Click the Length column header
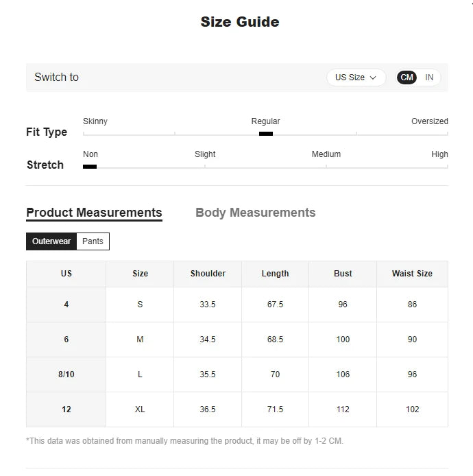This screenshot has height=476, width=473. (x=275, y=274)
